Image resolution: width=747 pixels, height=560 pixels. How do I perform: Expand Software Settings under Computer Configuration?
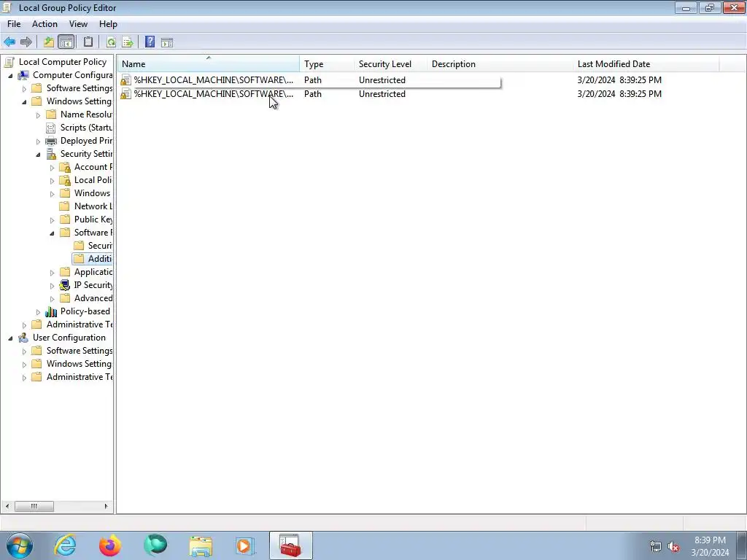24,88
